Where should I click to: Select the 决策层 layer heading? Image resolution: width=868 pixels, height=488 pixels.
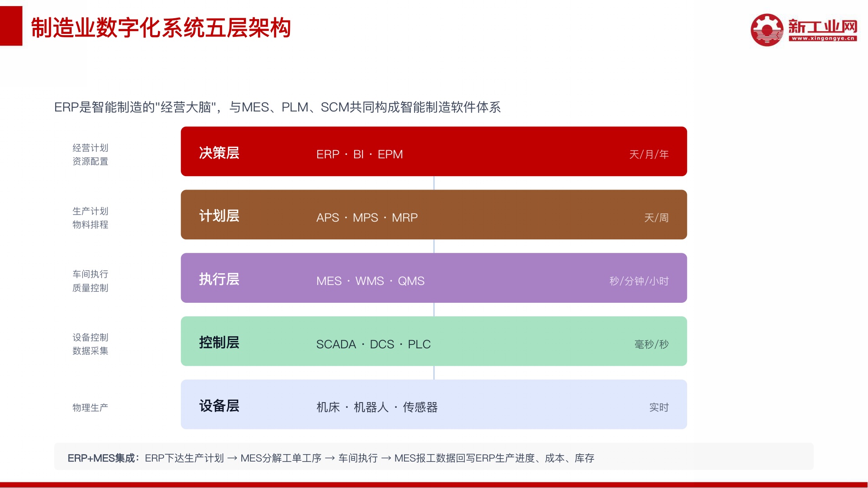point(219,153)
